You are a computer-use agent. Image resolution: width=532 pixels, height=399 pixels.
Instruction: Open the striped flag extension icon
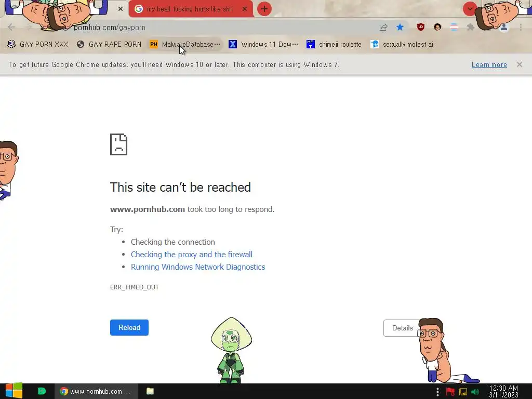[x=454, y=27]
